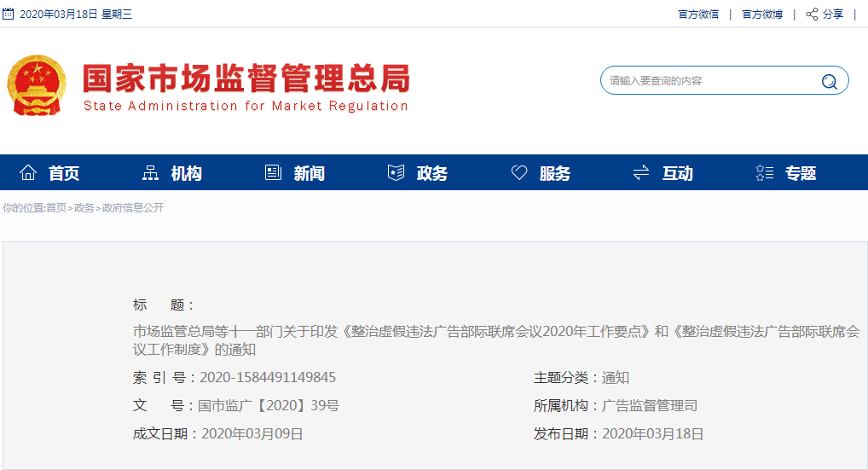868x470 pixels.
Task: Click the exchange arrows icon beside 互动
Action: [641, 172]
